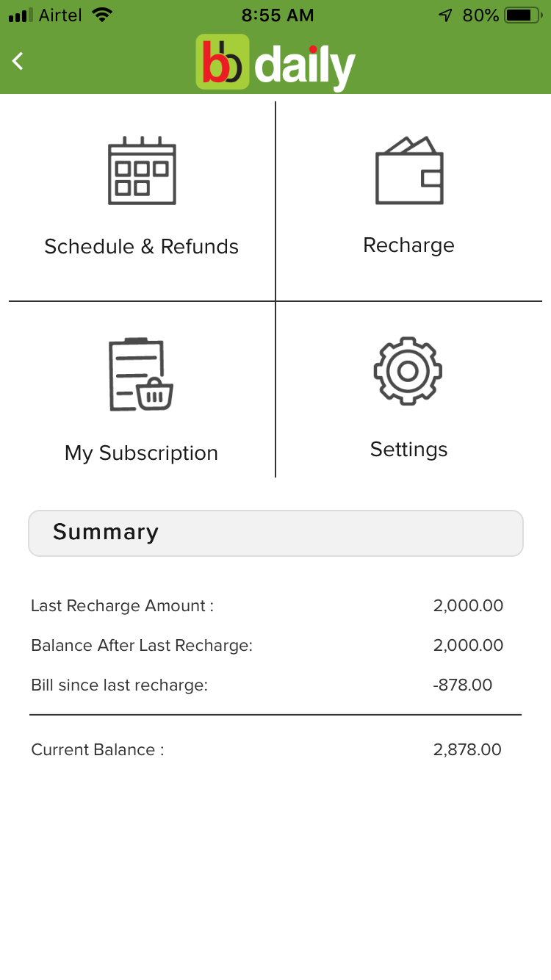Select the Last Recharge Amount value

click(468, 606)
